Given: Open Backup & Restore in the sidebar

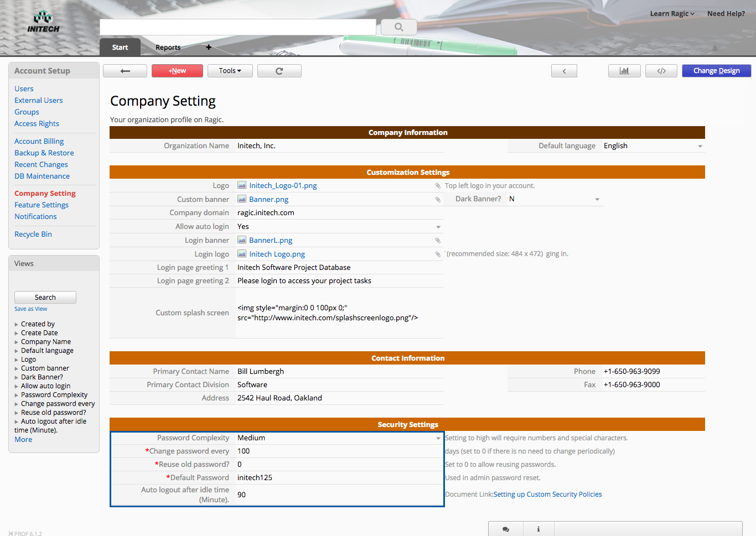Looking at the screenshot, I should 44,153.
